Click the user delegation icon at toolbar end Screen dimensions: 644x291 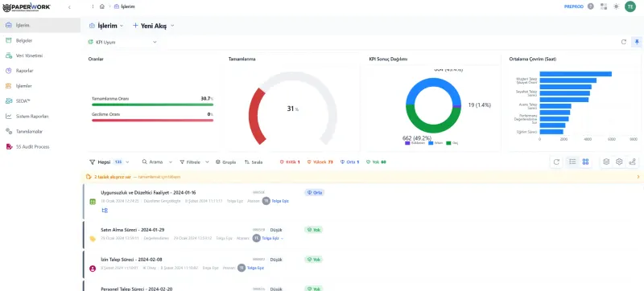pos(633,162)
